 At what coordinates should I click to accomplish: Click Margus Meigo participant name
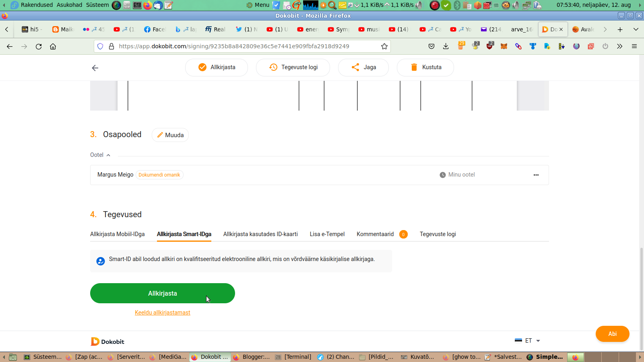pyautogui.click(x=115, y=175)
